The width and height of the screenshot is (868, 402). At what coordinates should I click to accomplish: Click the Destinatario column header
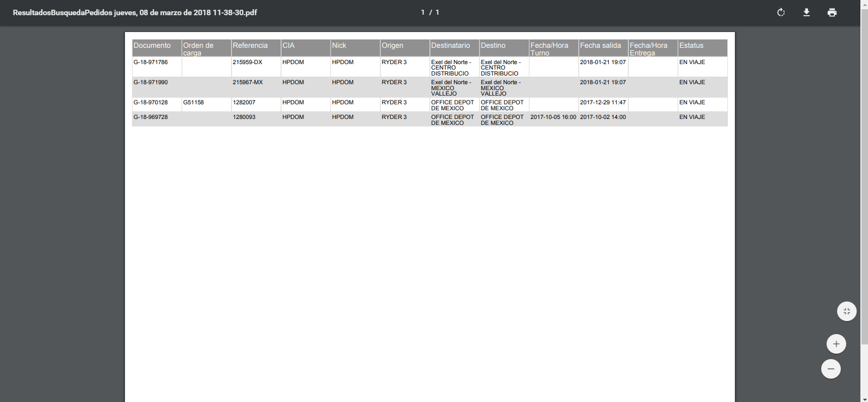[x=451, y=46]
